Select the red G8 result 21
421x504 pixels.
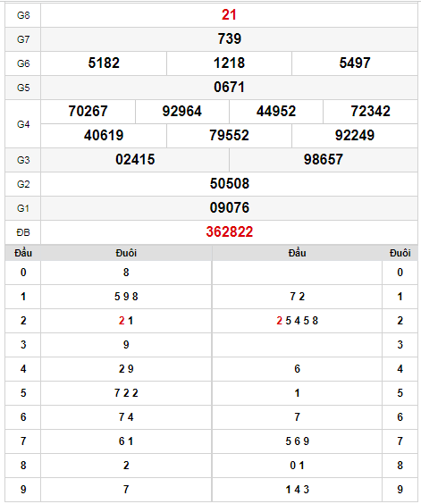(229, 15)
